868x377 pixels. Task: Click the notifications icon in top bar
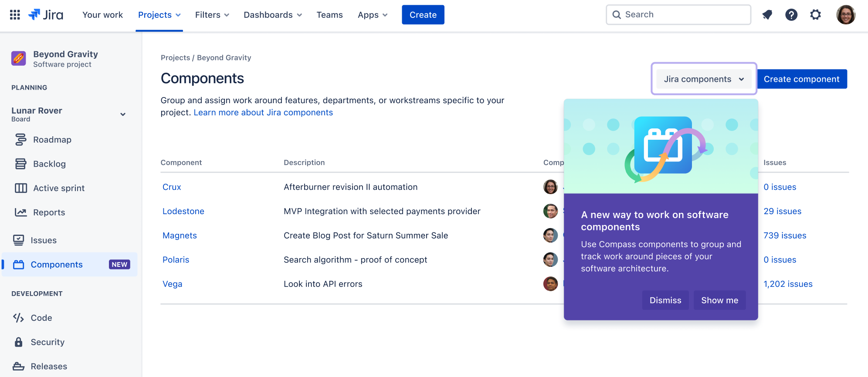coord(767,15)
